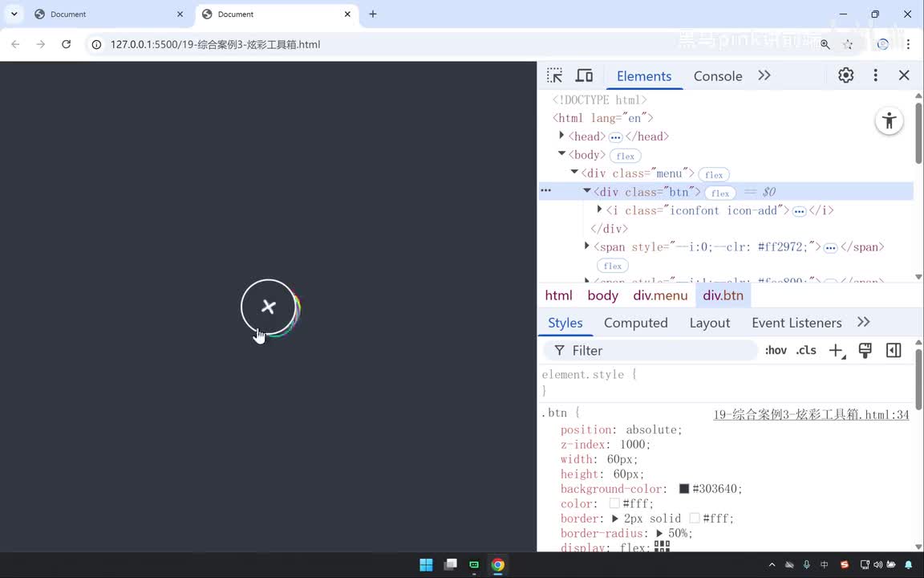Select the Elements tab
924x578 pixels.
[643, 76]
